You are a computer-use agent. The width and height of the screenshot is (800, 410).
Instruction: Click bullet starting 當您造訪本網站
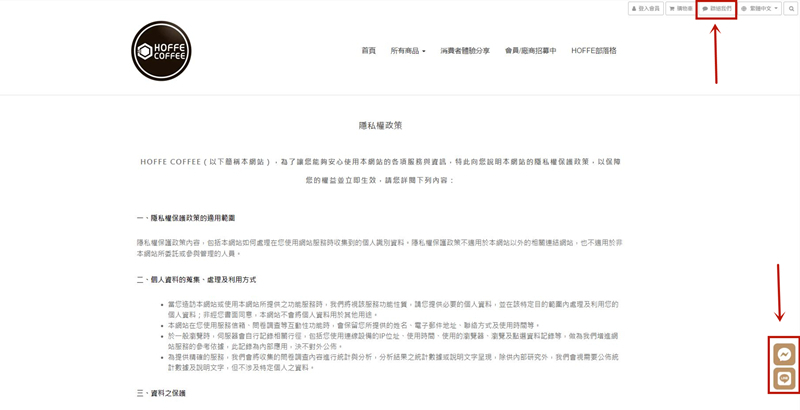click(x=393, y=310)
